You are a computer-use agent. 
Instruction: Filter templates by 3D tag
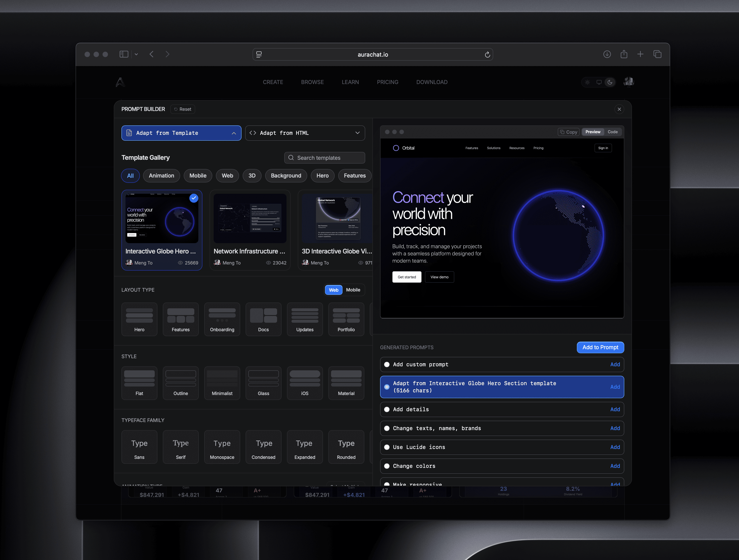pyautogui.click(x=252, y=176)
